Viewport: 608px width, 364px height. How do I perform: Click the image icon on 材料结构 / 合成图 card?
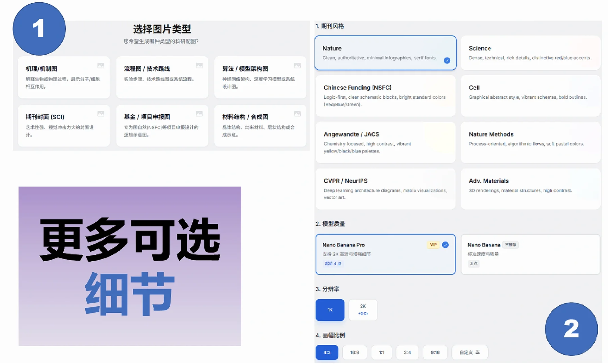pyautogui.click(x=297, y=114)
